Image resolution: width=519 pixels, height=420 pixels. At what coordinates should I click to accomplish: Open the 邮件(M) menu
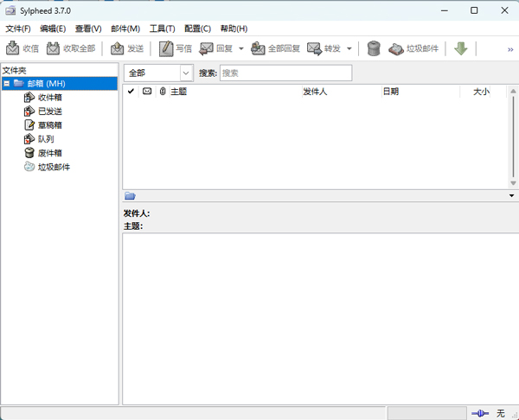(125, 29)
